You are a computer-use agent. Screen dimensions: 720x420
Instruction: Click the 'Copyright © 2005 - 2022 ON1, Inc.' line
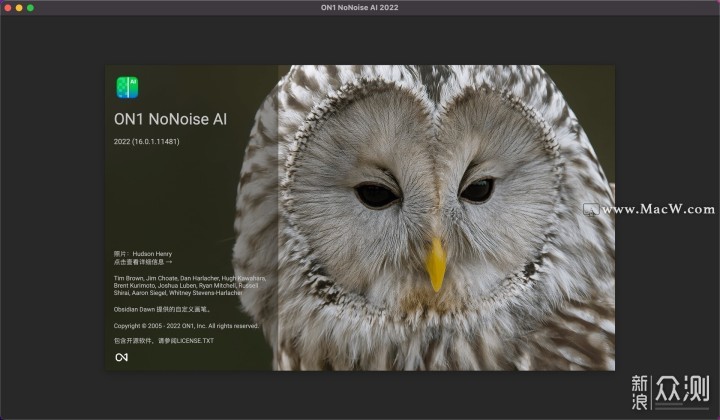pos(186,326)
